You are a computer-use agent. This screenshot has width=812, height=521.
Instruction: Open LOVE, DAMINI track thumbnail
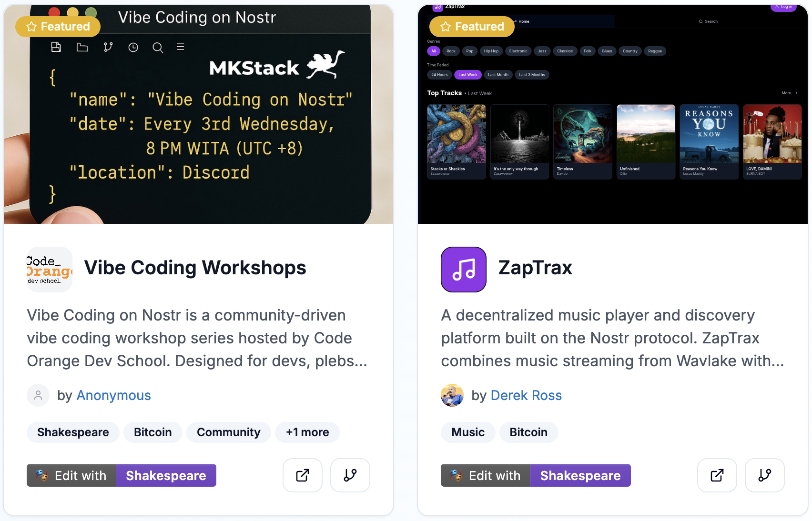click(x=772, y=134)
